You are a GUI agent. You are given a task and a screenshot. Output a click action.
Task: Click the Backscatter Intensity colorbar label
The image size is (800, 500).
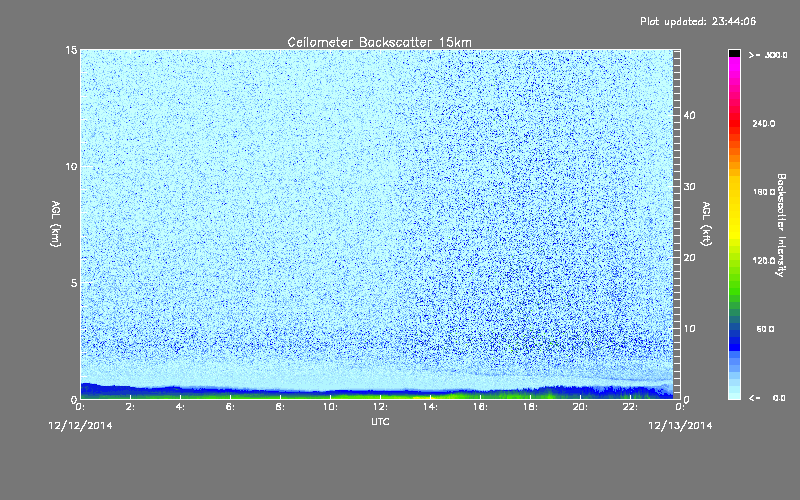(781, 225)
